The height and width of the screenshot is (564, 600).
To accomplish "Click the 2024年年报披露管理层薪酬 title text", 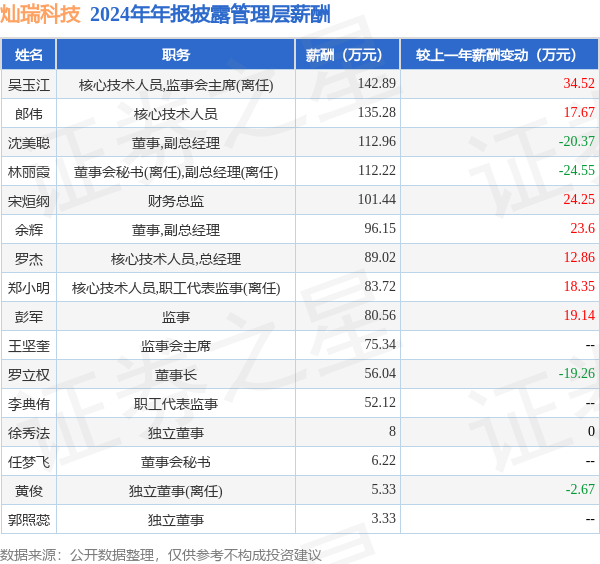I will point(210,15).
